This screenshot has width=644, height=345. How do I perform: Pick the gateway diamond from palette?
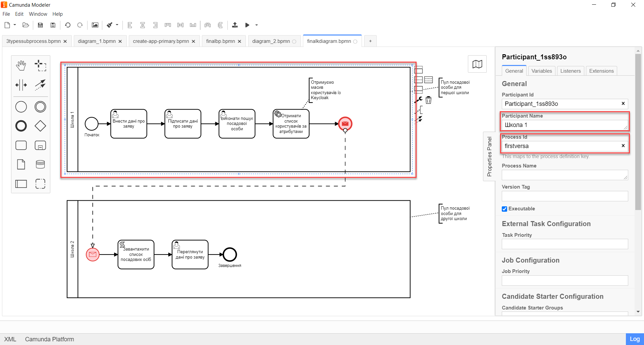coord(40,126)
